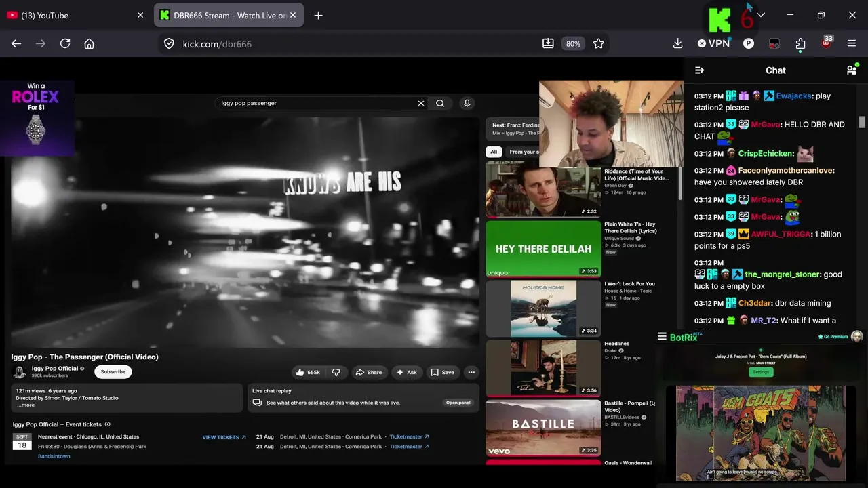
Task: Open the live chat replay panel
Action: (458, 403)
